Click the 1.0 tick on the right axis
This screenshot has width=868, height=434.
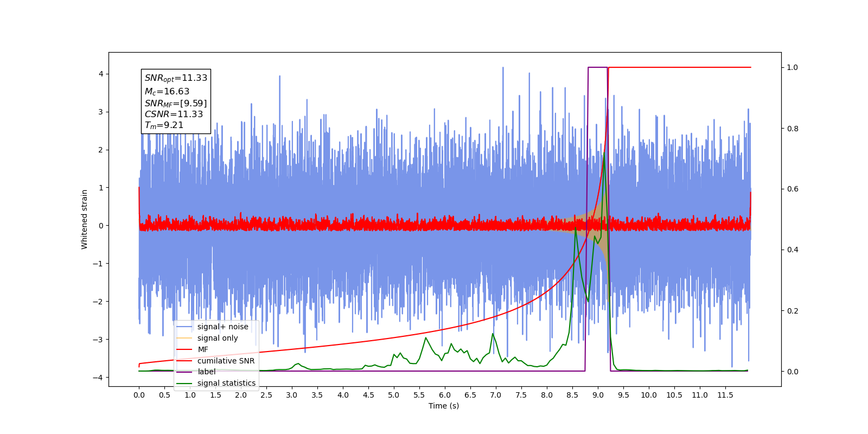[x=793, y=67]
